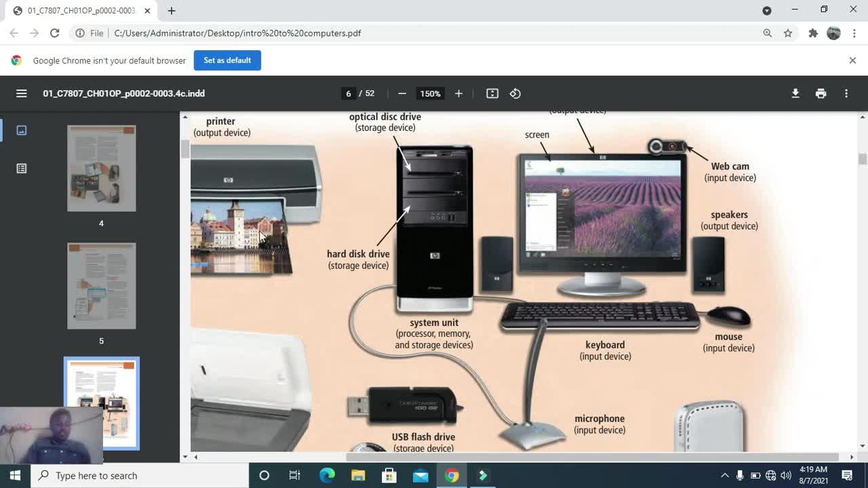
Task: Select page 4 thumbnail in sidebar
Action: [x=102, y=168]
